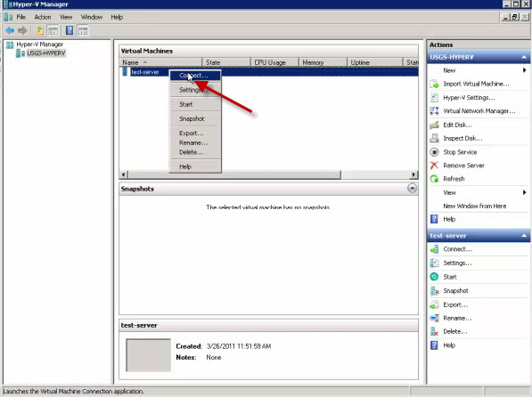The image size is (532, 397).
Task: Click left arrow of horizontal scrollbar
Action: 124,174
